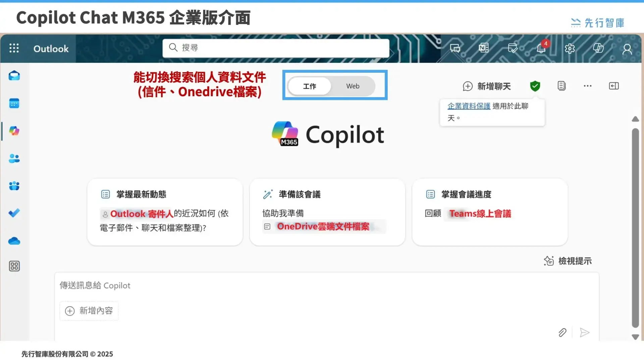Open OneNote feed icon in header

click(484, 49)
